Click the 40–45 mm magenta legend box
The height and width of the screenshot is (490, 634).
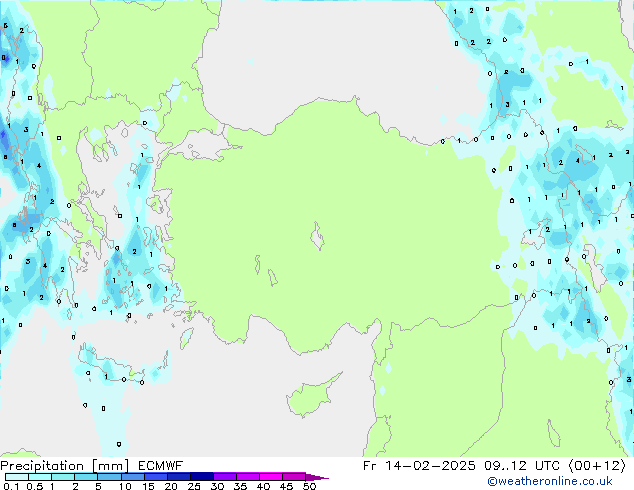271,477
